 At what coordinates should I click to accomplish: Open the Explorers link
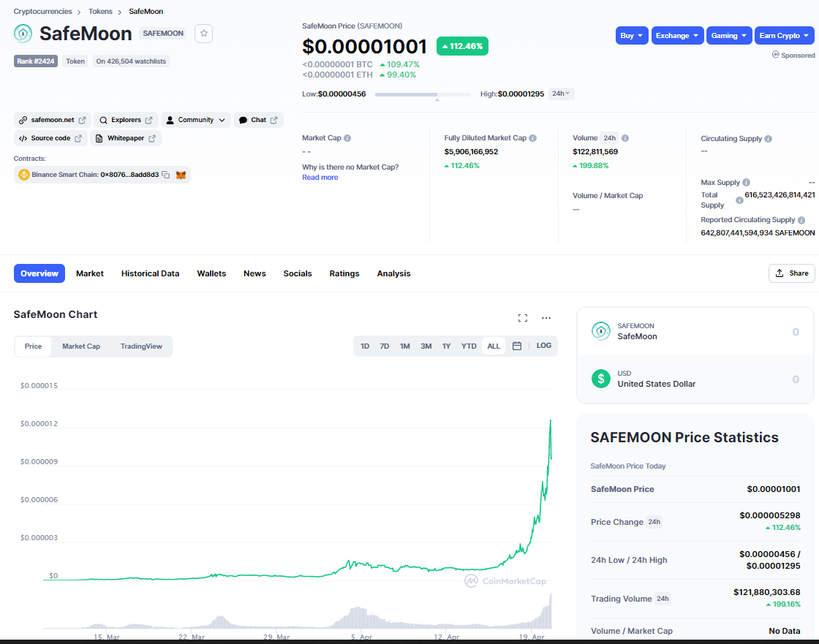pyautogui.click(x=125, y=120)
